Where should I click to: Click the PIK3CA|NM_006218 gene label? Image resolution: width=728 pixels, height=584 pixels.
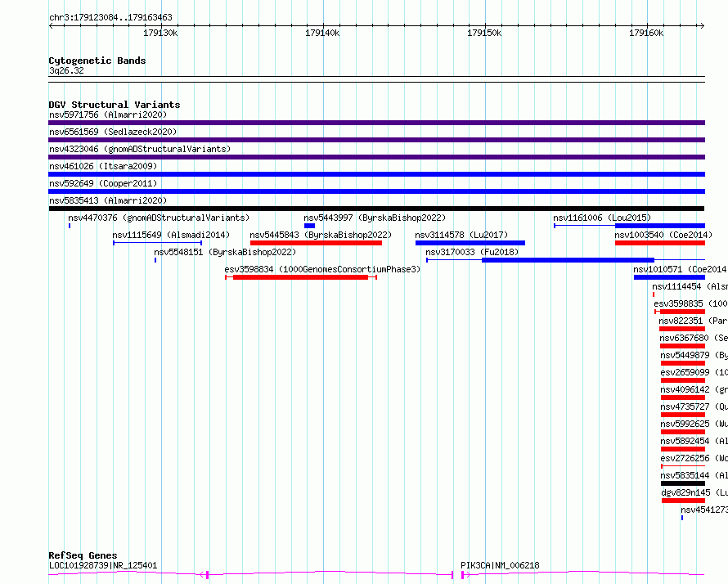click(x=500, y=565)
